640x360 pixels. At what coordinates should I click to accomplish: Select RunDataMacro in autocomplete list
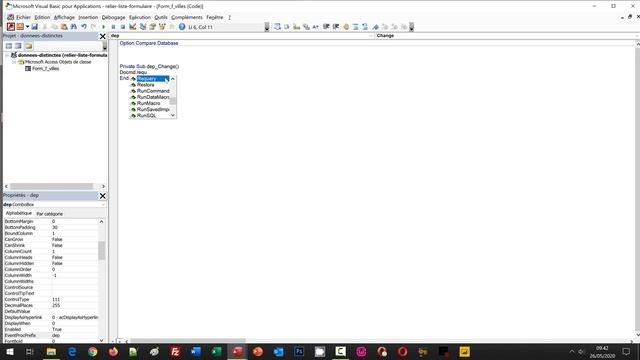click(x=150, y=97)
